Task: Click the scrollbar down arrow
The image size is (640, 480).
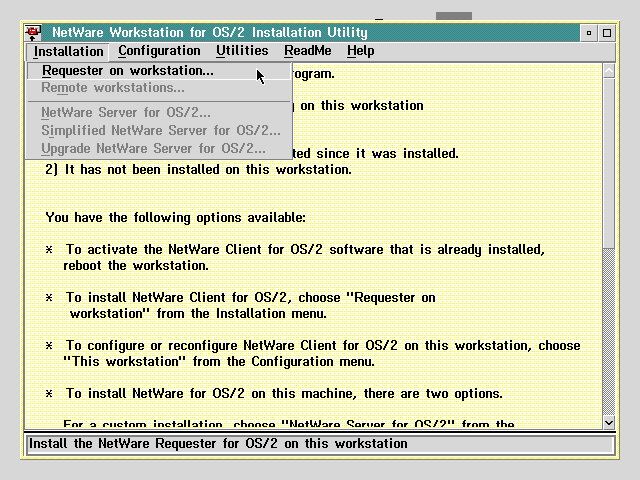Action: tap(609, 422)
